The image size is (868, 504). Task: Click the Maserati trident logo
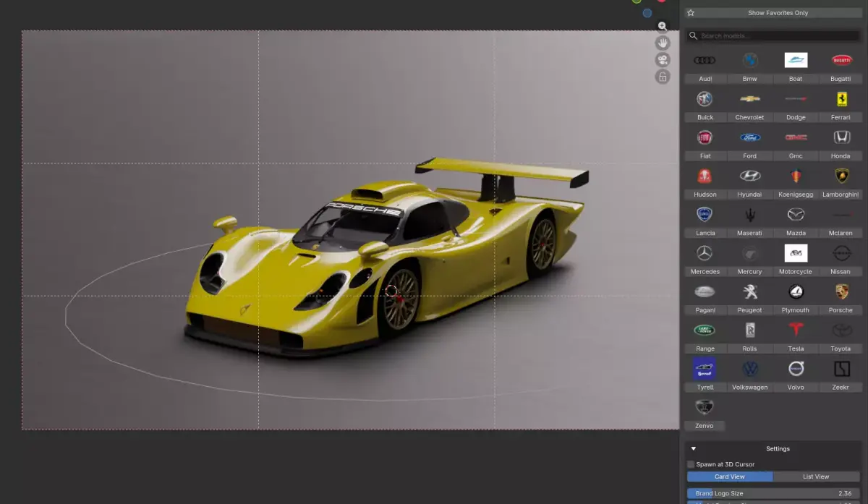pyautogui.click(x=750, y=214)
